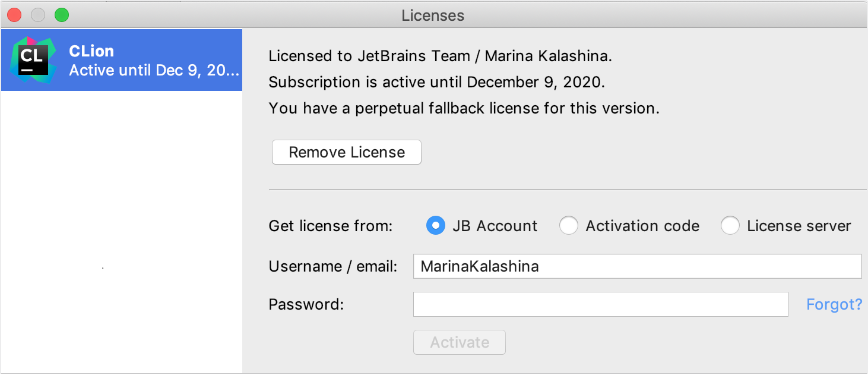Image resolution: width=868 pixels, height=375 pixels.
Task: Click the CLion product logo icon
Action: 33,60
